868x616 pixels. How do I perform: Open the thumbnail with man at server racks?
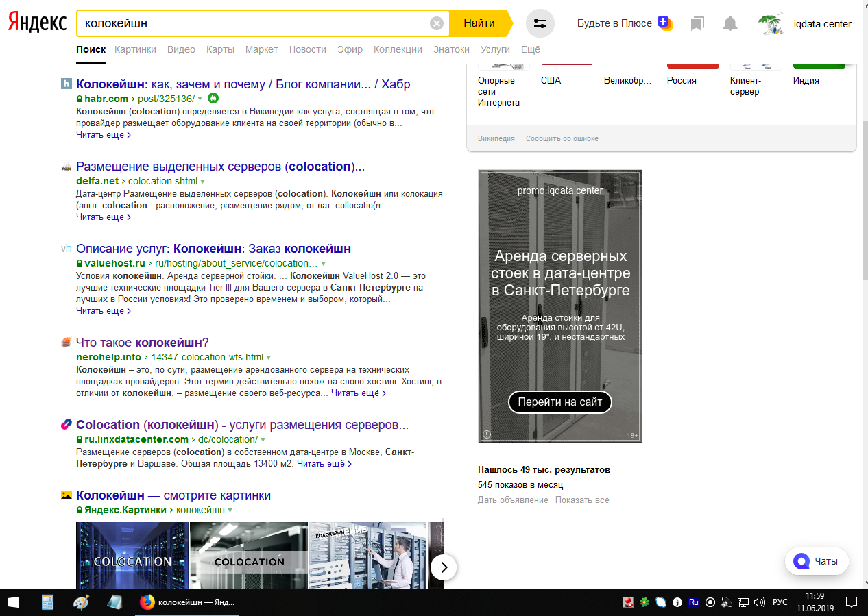click(x=368, y=555)
